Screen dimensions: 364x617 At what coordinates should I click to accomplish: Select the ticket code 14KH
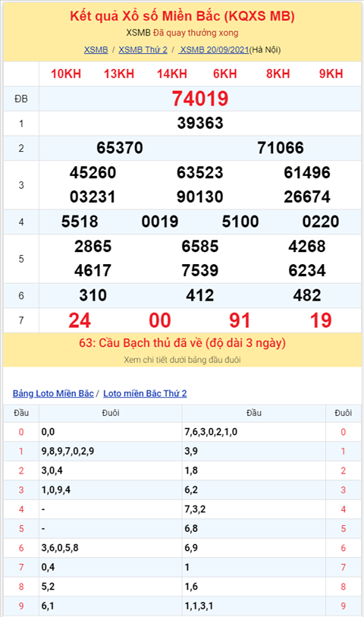(172, 74)
